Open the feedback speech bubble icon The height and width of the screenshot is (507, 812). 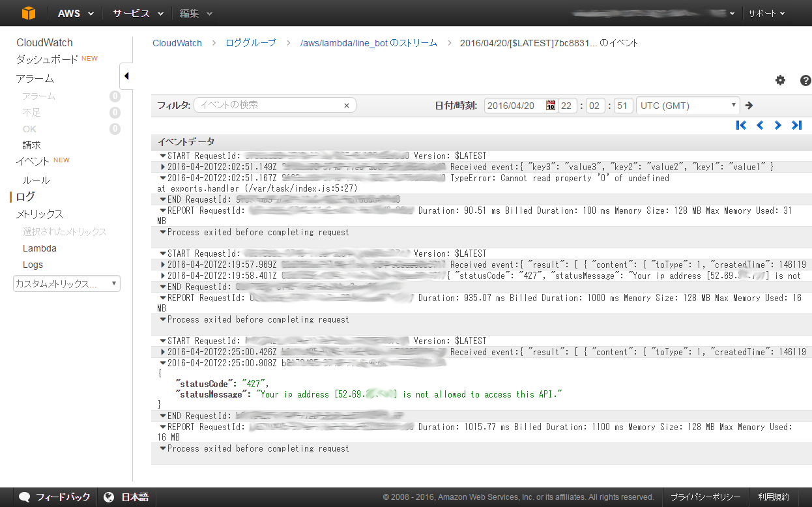click(x=24, y=497)
